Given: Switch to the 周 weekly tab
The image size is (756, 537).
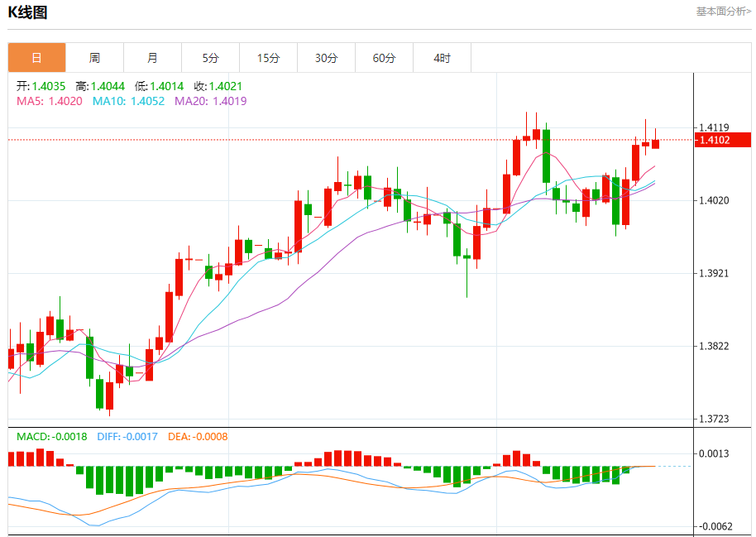Looking at the screenshot, I should click(94, 58).
